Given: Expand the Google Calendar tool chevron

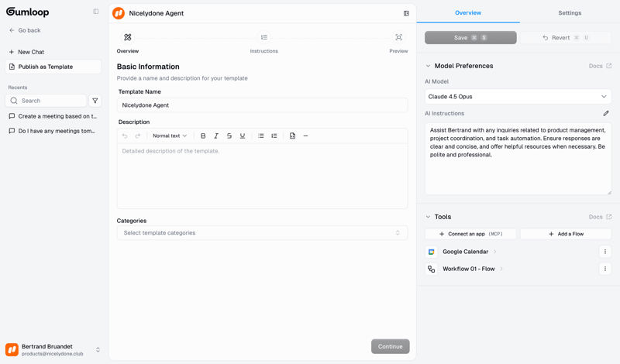Looking at the screenshot, I should click(495, 252).
